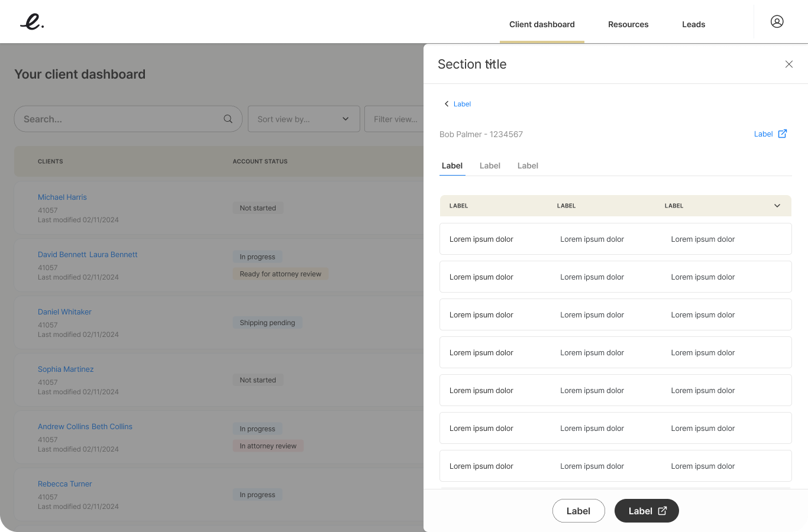
Task: Click the CLIENTS column header
Action: click(x=50, y=161)
